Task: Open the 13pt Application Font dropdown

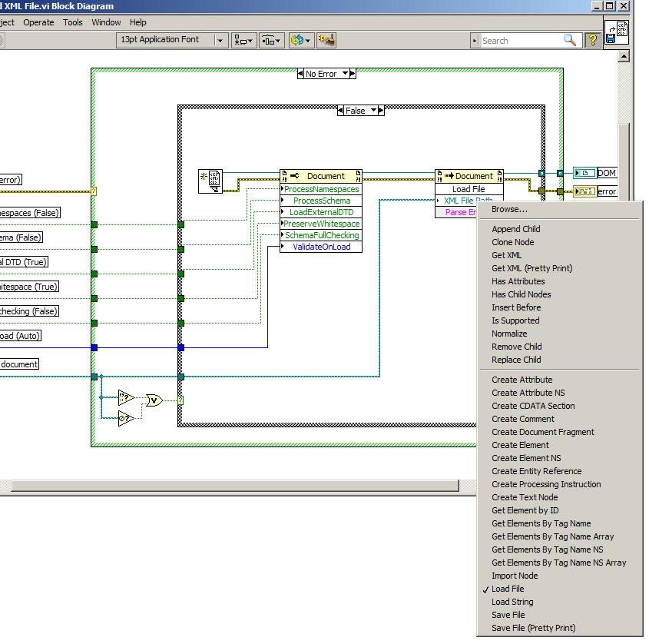Action: [x=220, y=40]
